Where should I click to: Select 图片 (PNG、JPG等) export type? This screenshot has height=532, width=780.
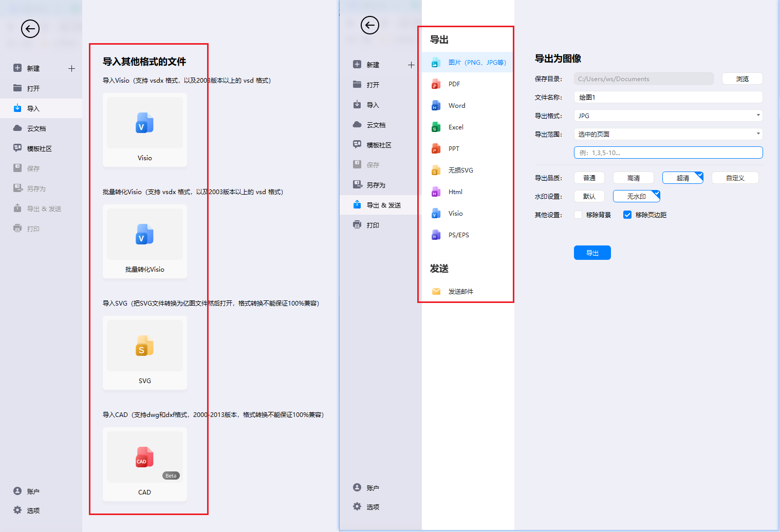click(467, 63)
